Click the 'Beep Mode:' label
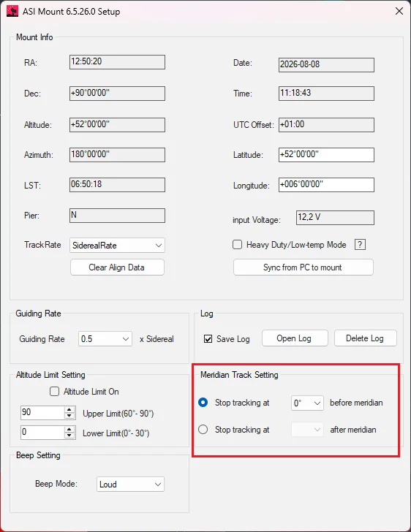 click(x=56, y=484)
